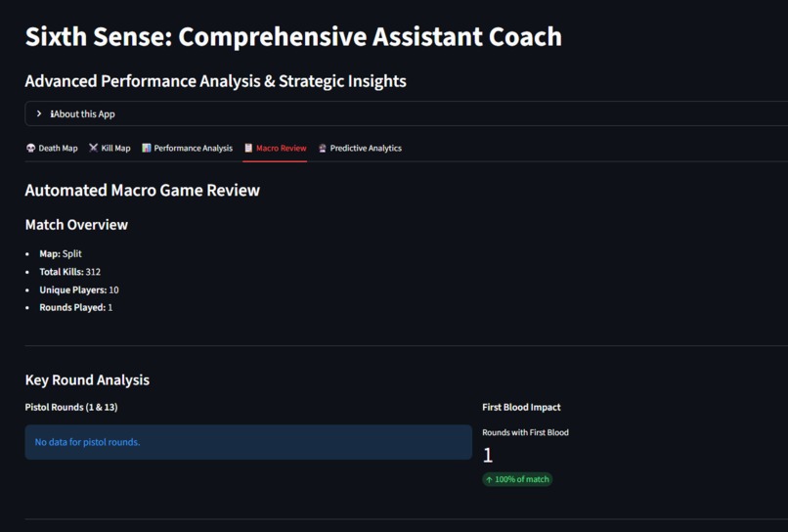
Task: Click the Automated Macro Game Review heading
Action: pyautogui.click(x=142, y=190)
